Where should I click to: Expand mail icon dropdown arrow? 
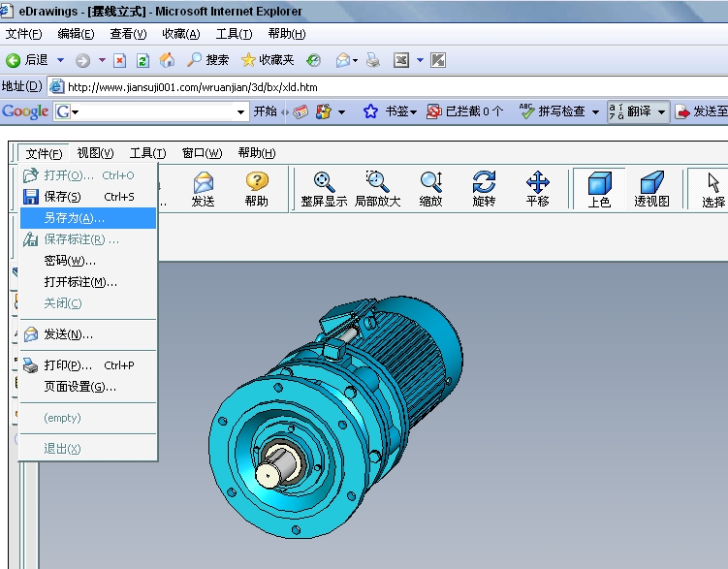click(x=355, y=60)
